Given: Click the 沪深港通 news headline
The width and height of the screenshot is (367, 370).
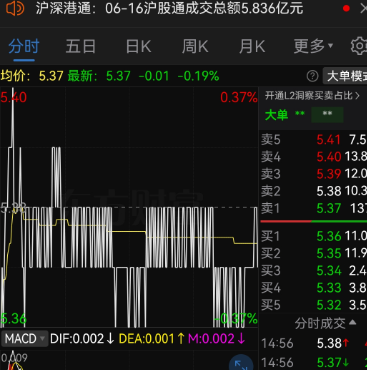Looking at the screenshot, I should click(169, 8).
